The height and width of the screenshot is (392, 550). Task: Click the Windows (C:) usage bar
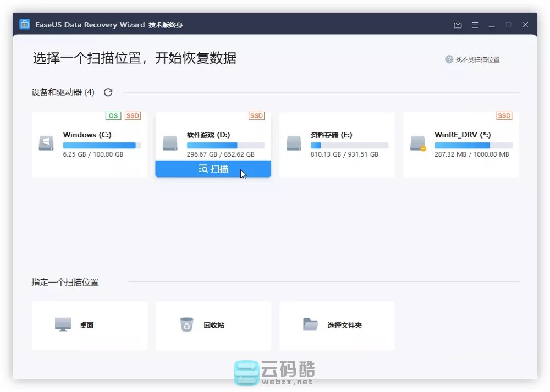102,145
